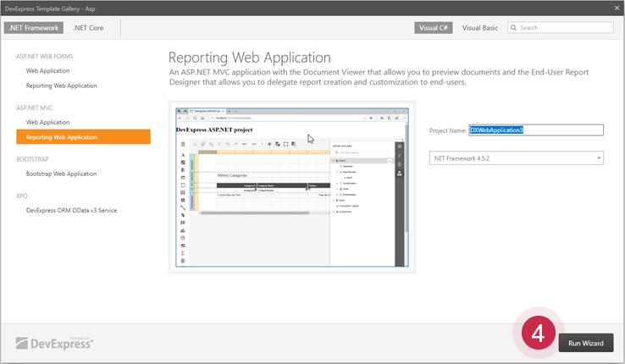Pick the DevExpress ORM OData v3 Service
This screenshot has width=625, height=364.
coord(71,210)
